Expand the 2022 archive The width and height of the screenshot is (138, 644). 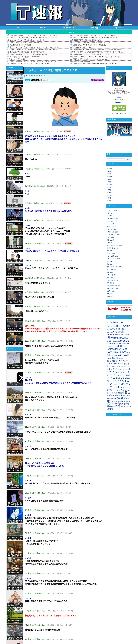(109, 176)
